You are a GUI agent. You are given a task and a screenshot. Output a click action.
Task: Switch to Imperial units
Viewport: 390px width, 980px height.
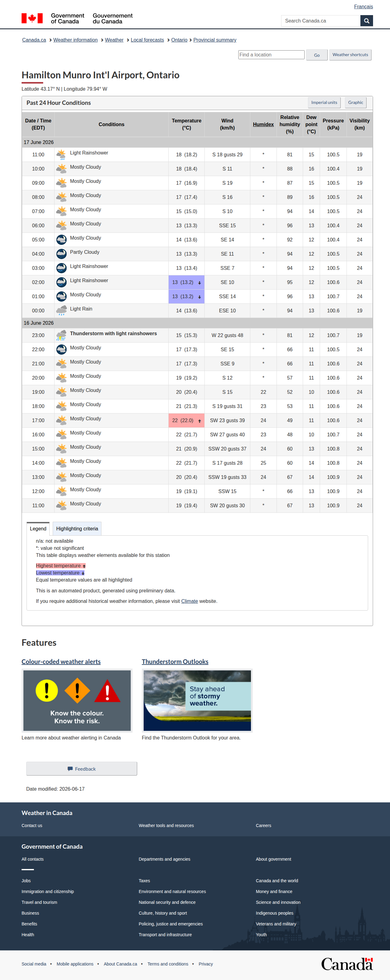tap(324, 102)
